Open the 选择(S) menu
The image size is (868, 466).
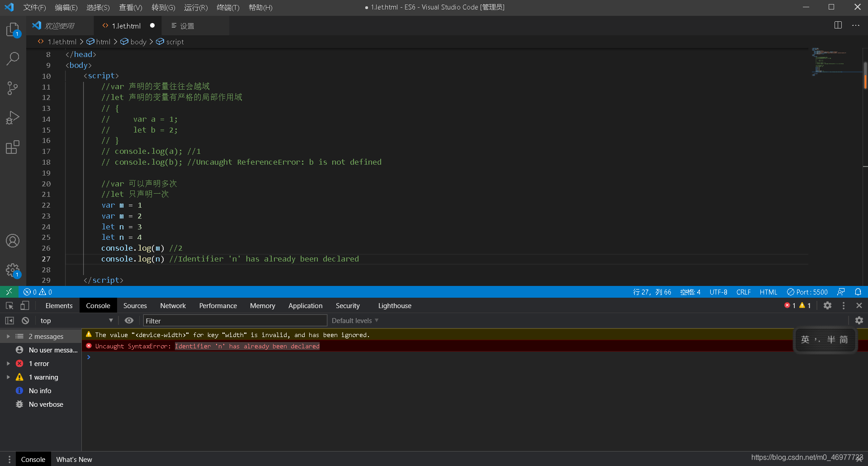pyautogui.click(x=98, y=7)
